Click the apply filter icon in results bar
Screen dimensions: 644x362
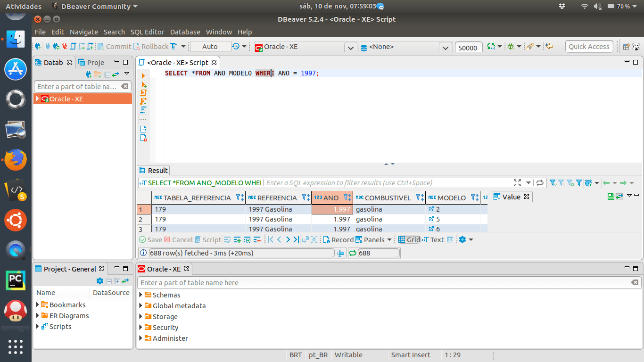pos(554,183)
